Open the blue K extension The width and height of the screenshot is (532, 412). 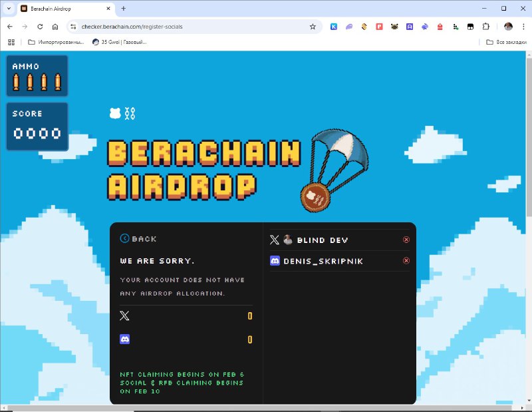pos(334,27)
